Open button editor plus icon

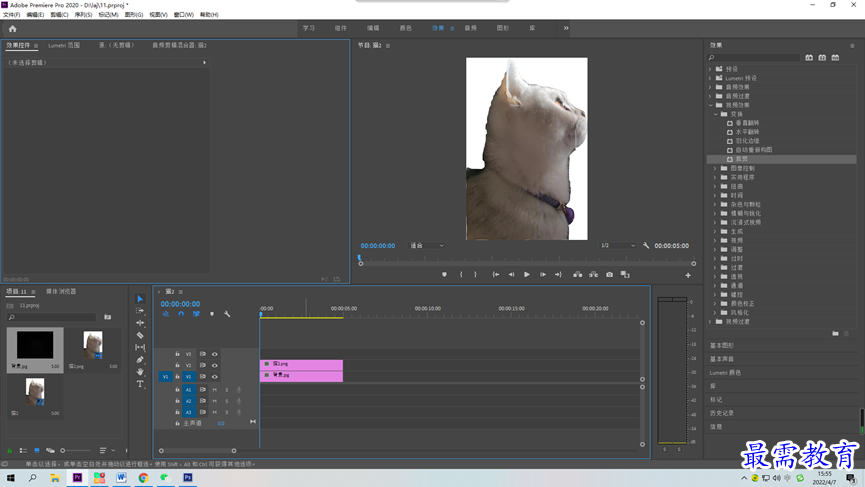(x=688, y=275)
